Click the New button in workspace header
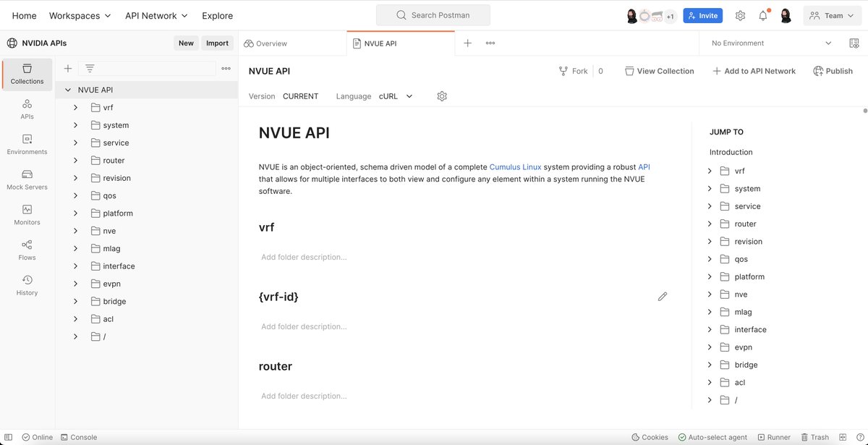This screenshot has width=868, height=445. click(186, 43)
